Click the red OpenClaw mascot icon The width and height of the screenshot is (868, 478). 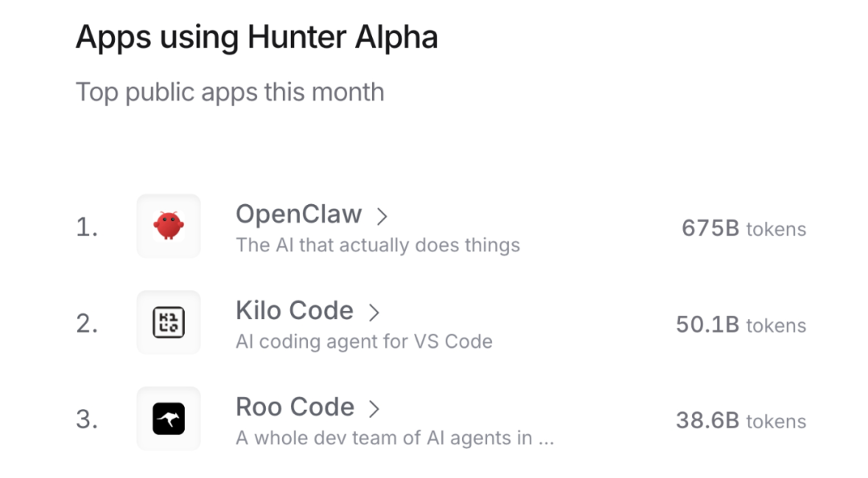click(169, 227)
